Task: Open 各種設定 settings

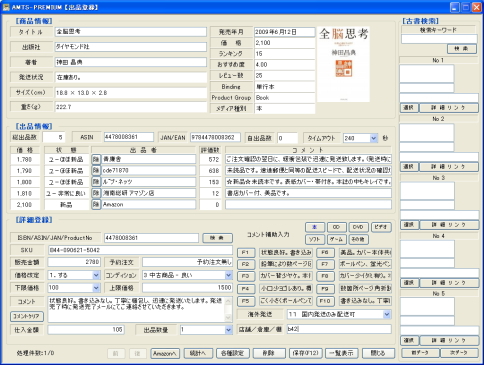Action: (232, 353)
